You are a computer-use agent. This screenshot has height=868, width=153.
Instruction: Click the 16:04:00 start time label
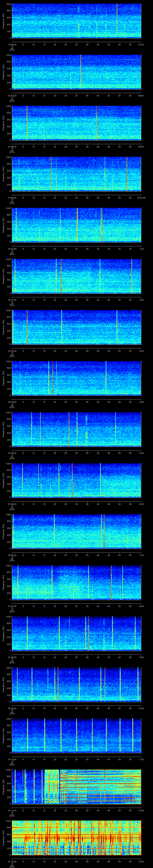tap(12, 453)
